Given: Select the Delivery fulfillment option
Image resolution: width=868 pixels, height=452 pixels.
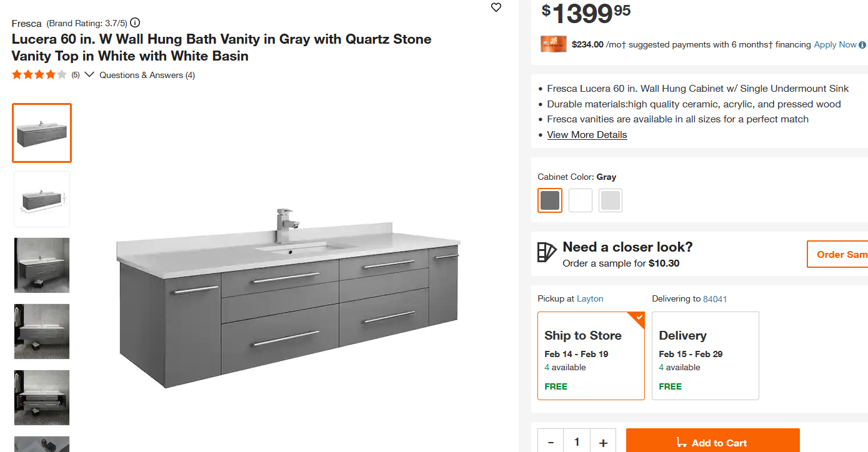Looking at the screenshot, I should [x=705, y=355].
